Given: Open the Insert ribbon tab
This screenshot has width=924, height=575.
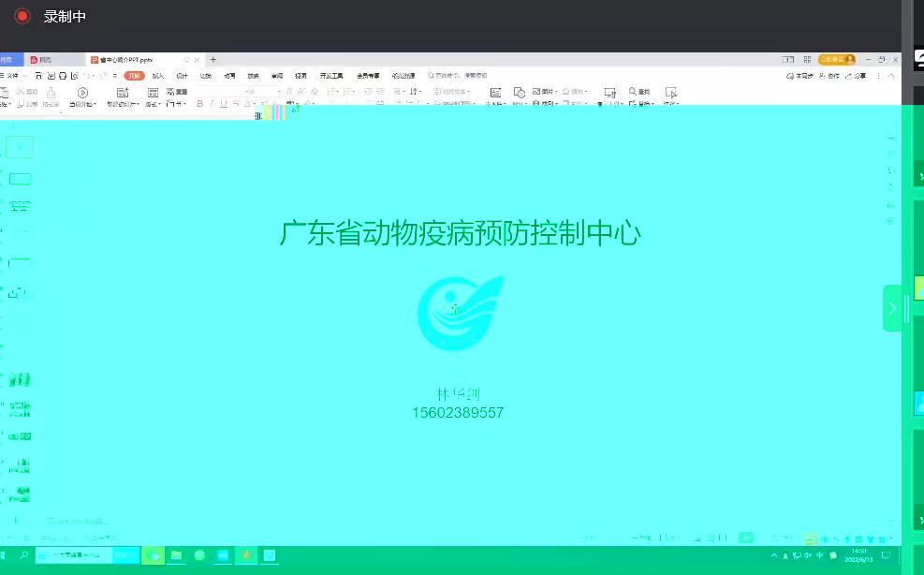Looking at the screenshot, I should [158, 76].
